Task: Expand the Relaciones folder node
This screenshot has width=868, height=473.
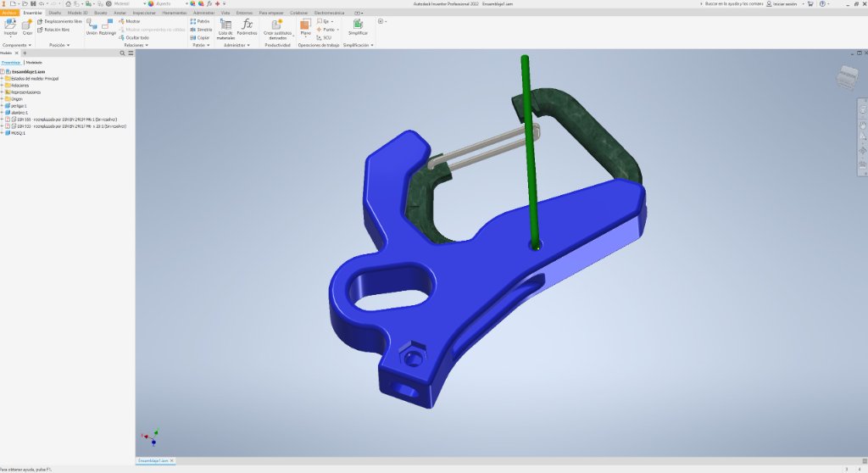Action: point(3,86)
